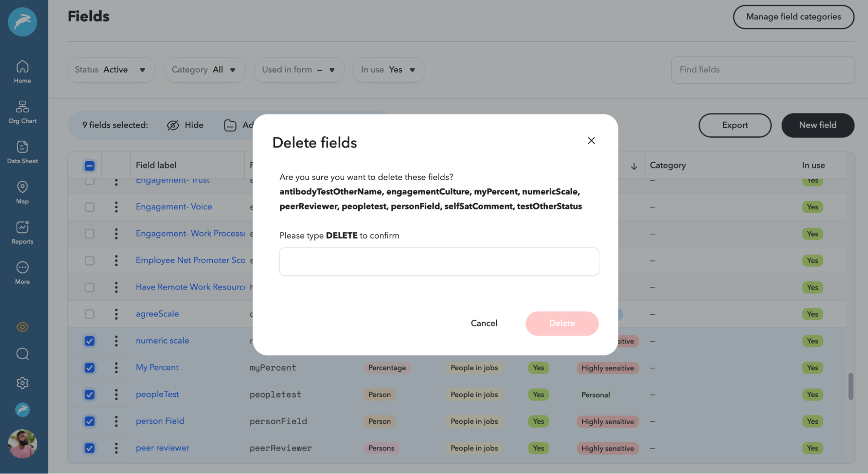Open the peer reviewer field link
The width and height of the screenshot is (868, 474).
[162, 448]
